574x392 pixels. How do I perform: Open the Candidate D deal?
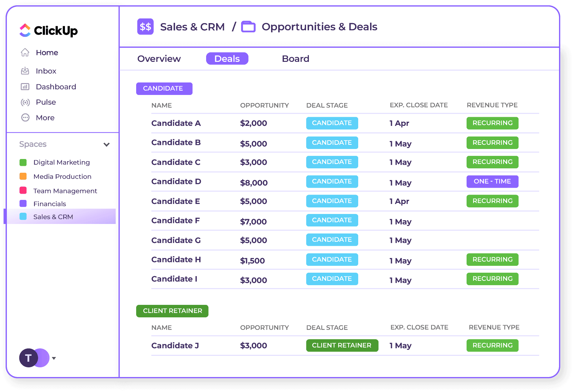(176, 181)
